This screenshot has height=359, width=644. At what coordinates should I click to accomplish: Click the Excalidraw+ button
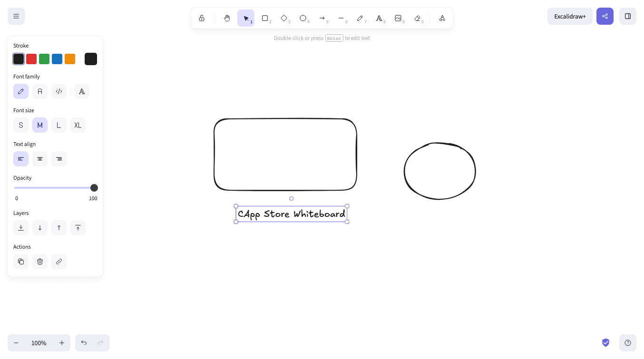[570, 16]
